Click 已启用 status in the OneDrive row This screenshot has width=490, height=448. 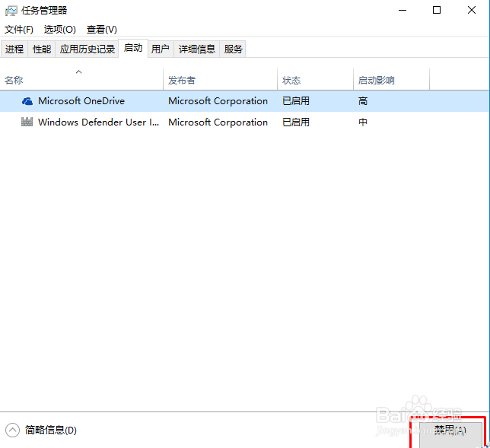pyautogui.click(x=296, y=101)
